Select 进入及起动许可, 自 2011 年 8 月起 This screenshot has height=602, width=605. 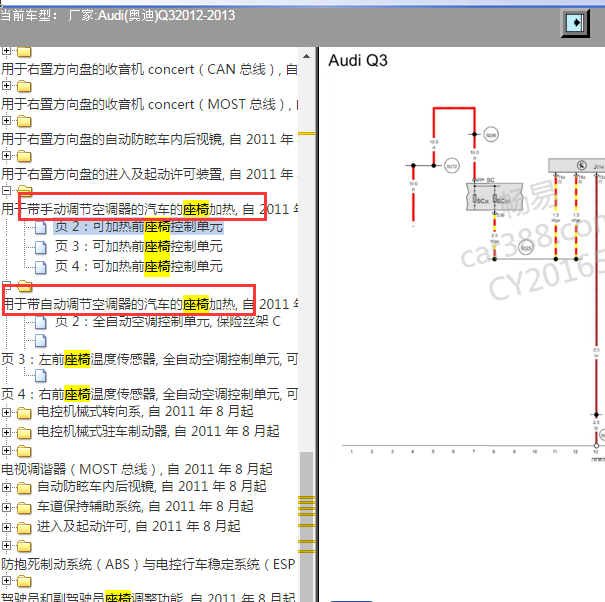(x=139, y=526)
